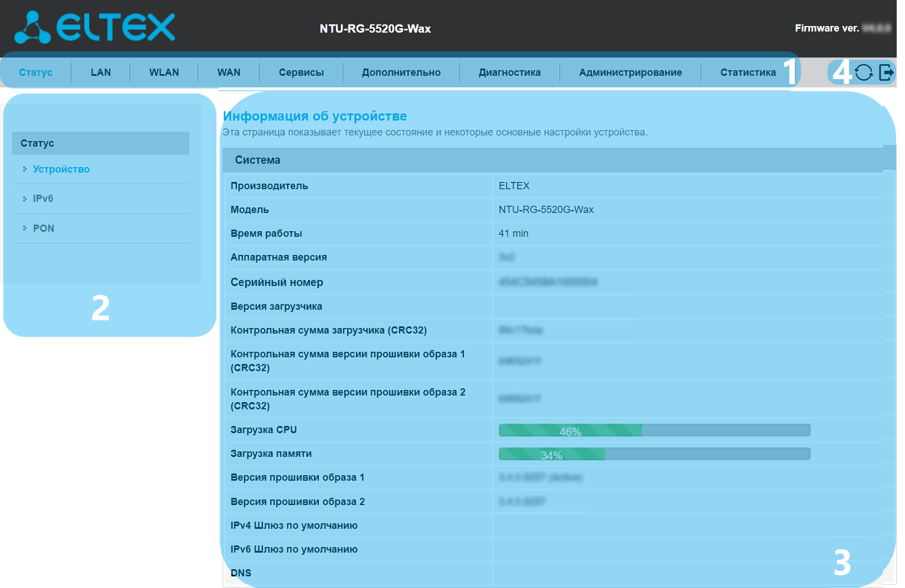Screen dimensions: 905x588
Task: Open the Диагностика tab
Action: 510,72
